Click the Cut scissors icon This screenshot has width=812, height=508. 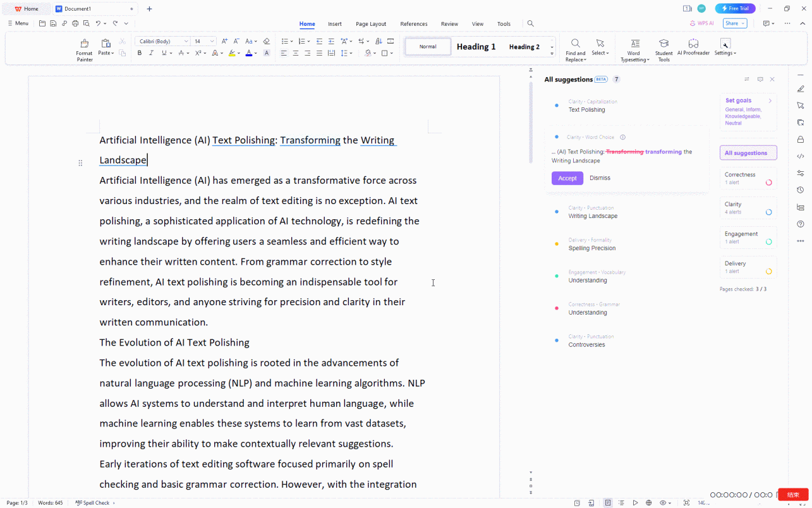click(122, 41)
